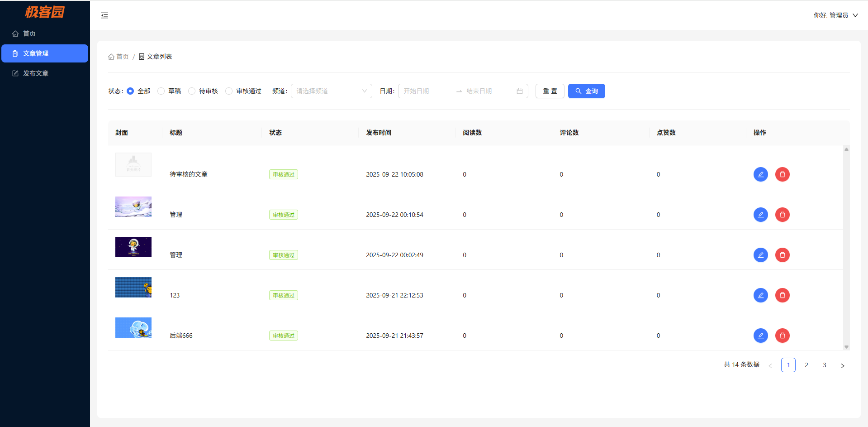Click the table's vertical scrollbar down arrow

[x=846, y=347]
